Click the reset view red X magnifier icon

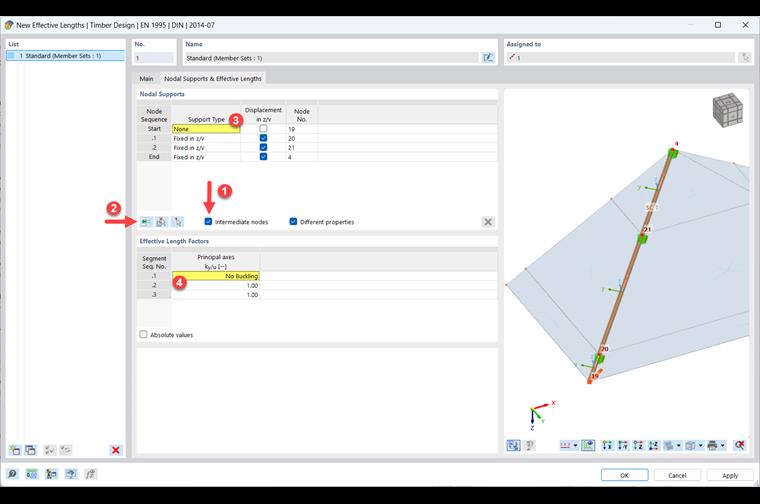pyautogui.click(x=740, y=445)
